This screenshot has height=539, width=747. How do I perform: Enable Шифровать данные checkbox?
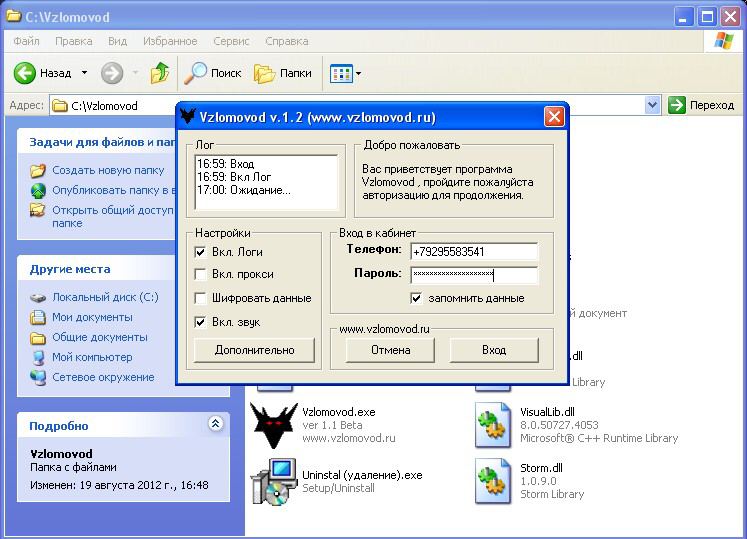pos(201,298)
